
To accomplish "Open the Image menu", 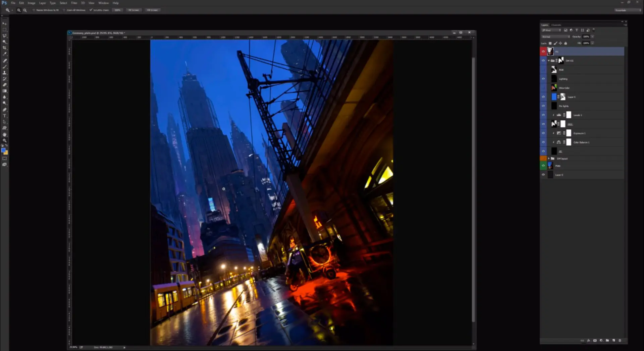I will pos(31,3).
